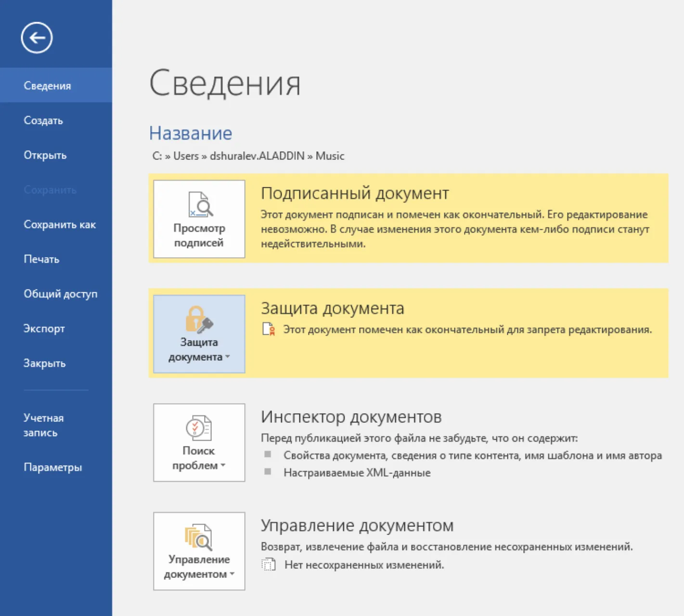This screenshot has height=616, width=684.
Task: Expand the Поиск проблем dropdown button
Action: (199, 443)
